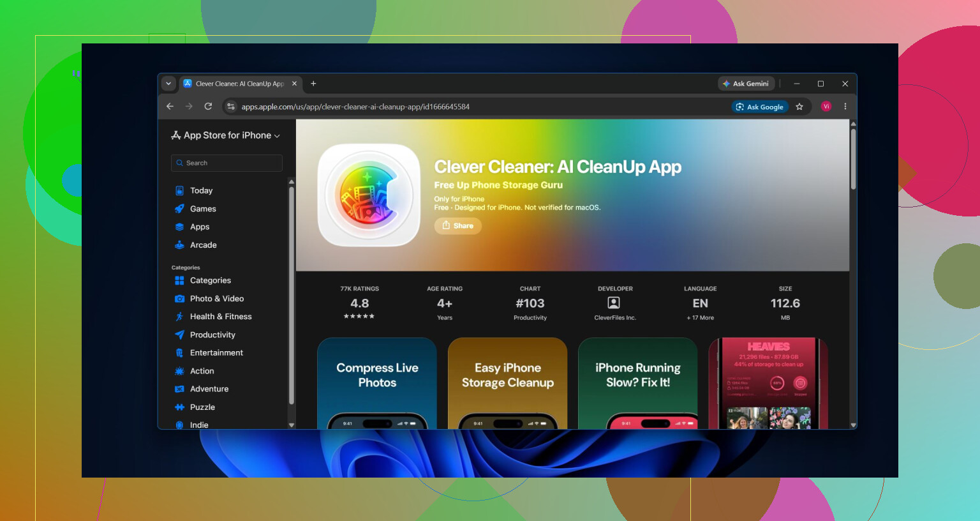Screen dimensions: 980x521
Task: Click the Puzzle piece icon
Action: pyautogui.click(x=180, y=407)
